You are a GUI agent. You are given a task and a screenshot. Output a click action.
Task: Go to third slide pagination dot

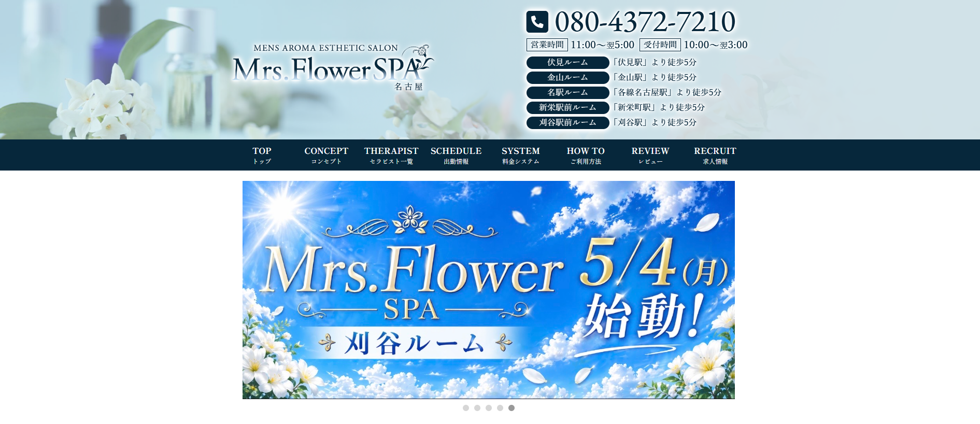tap(489, 408)
